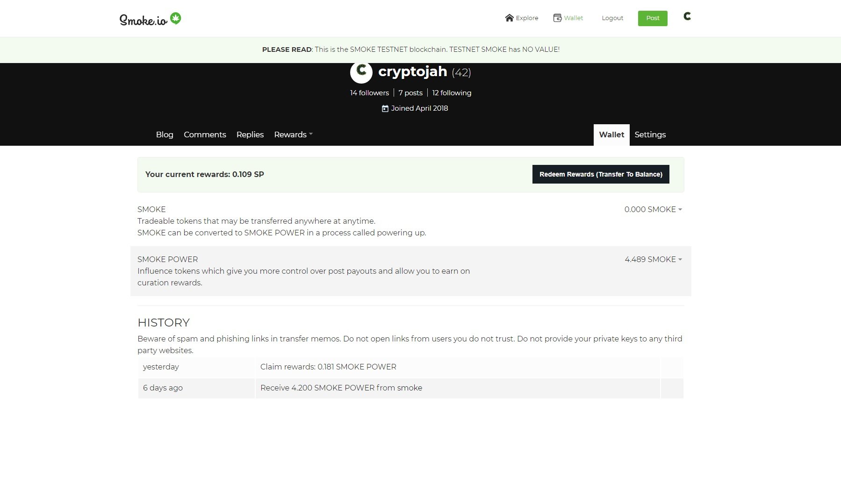Click the 'Claim rewards: 0.181 SMOKE POWER' entry
This screenshot has height=504, width=841.
click(x=328, y=367)
